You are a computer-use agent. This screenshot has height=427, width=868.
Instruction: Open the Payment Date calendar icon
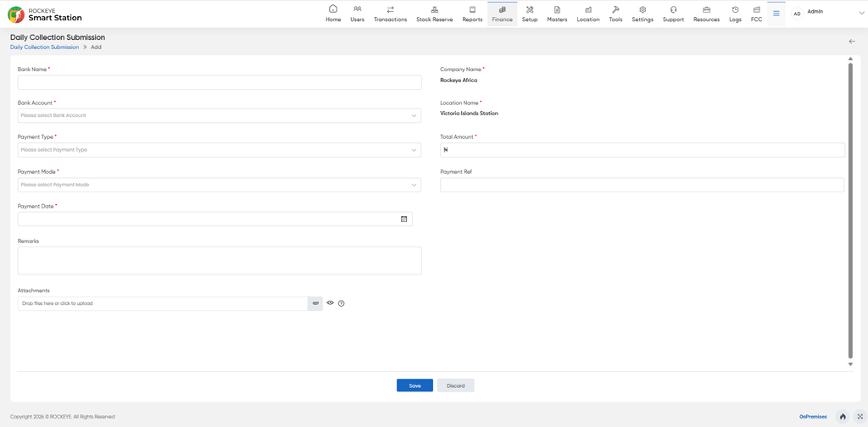coord(403,219)
